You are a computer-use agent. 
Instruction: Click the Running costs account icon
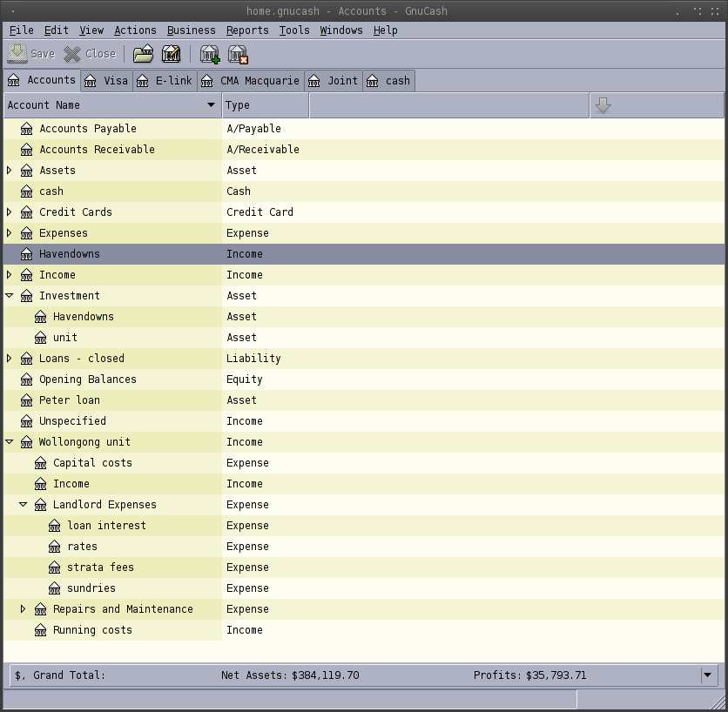point(41,630)
